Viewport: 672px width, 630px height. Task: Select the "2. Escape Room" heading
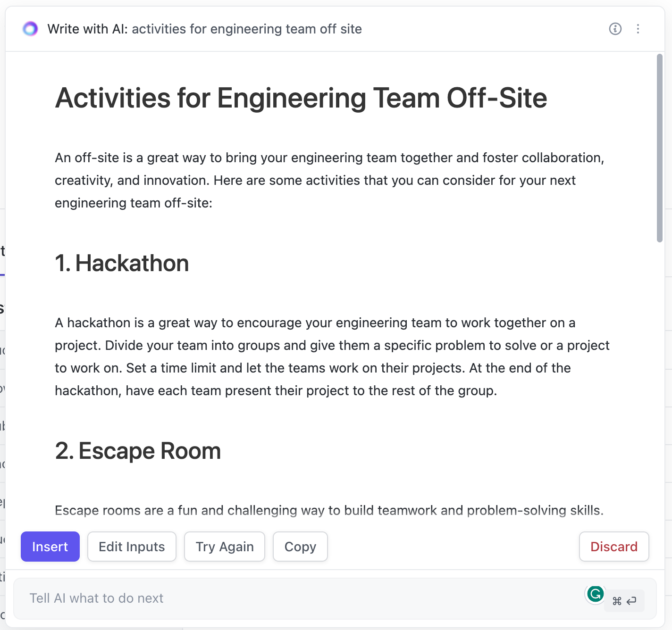click(138, 451)
